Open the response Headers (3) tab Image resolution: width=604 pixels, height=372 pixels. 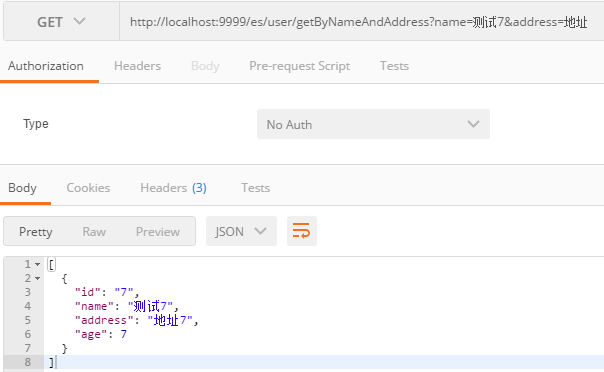[173, 188]
